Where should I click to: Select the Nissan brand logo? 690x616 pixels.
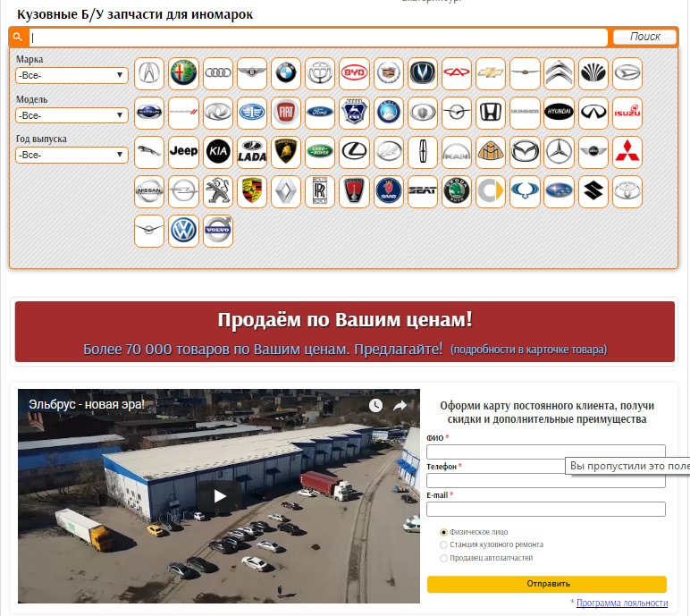coord(149,191)
